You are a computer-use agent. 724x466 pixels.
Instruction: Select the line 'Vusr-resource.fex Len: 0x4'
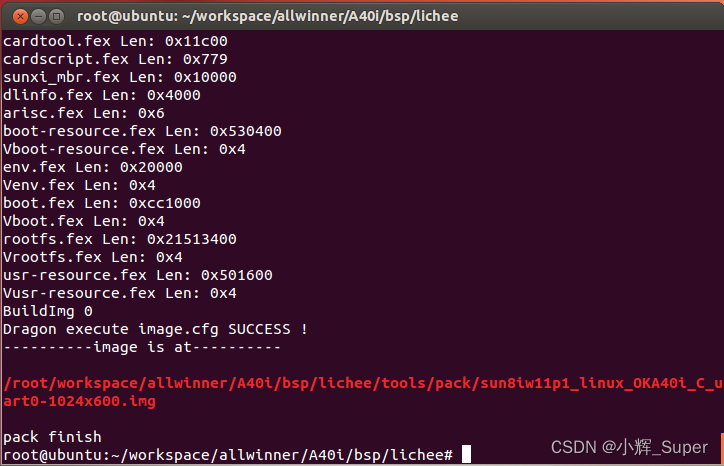(120, 293)
